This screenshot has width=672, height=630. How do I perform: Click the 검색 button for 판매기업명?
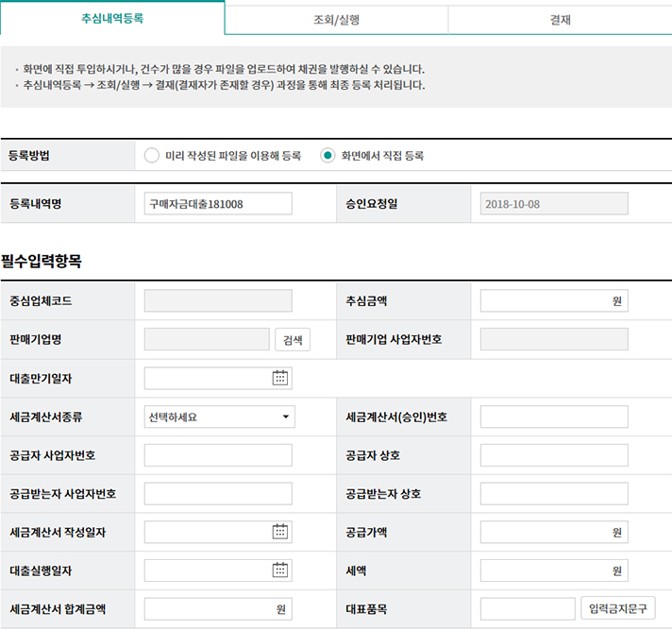[x=292, y=340]
